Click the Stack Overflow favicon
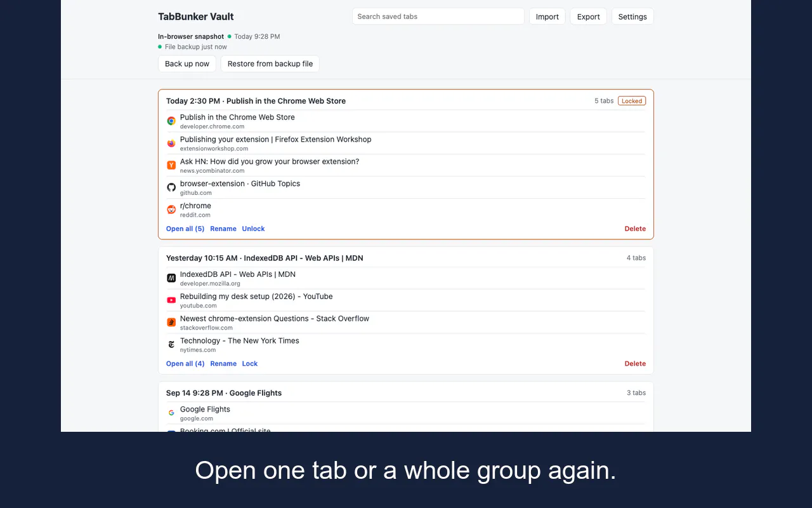812x508 pixels. coord(171,323)
